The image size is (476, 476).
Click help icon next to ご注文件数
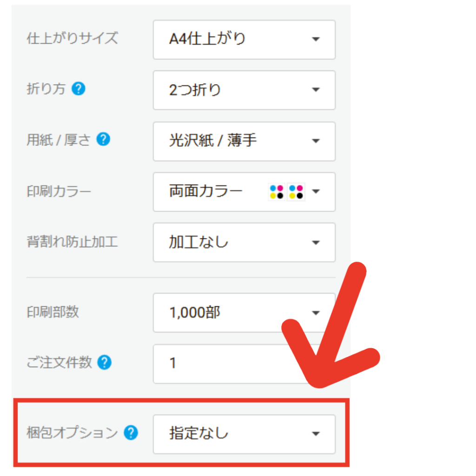tap(104, 362)
